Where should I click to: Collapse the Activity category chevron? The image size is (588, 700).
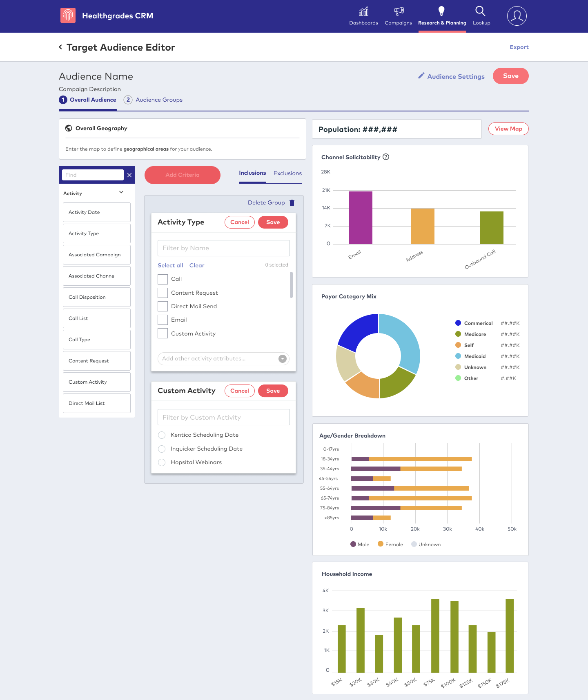[121, 192]
